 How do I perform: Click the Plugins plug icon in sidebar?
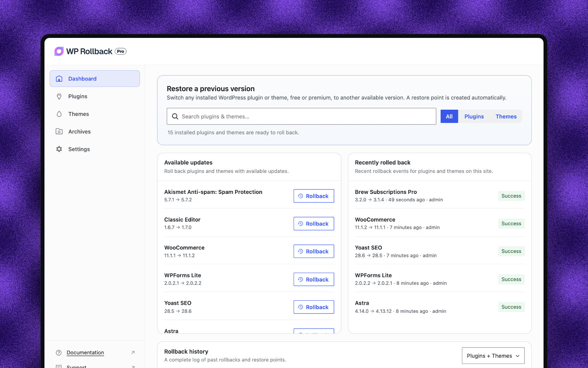pos(59,96)
